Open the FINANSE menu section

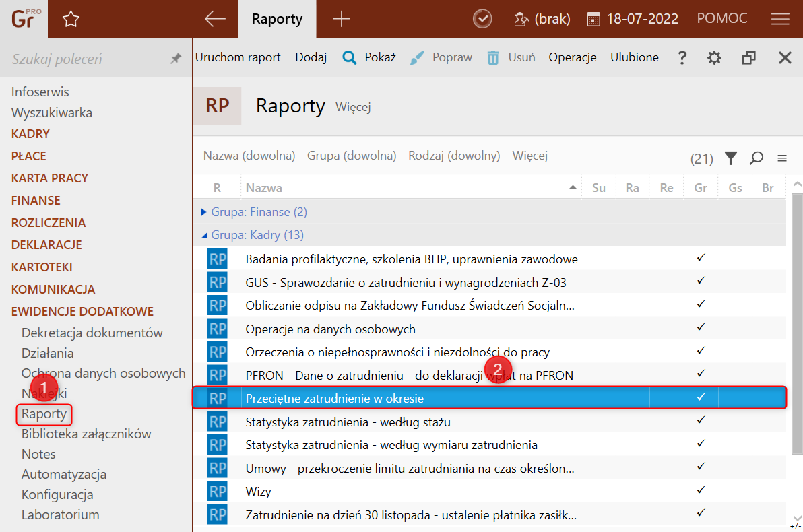(x=36, y=200)
